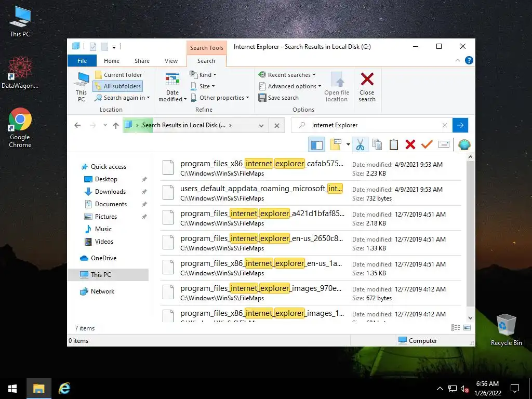Click the Recycle Bin desktop icon
The width and height of the screenshot is (532, 399).
pos(506,330)
